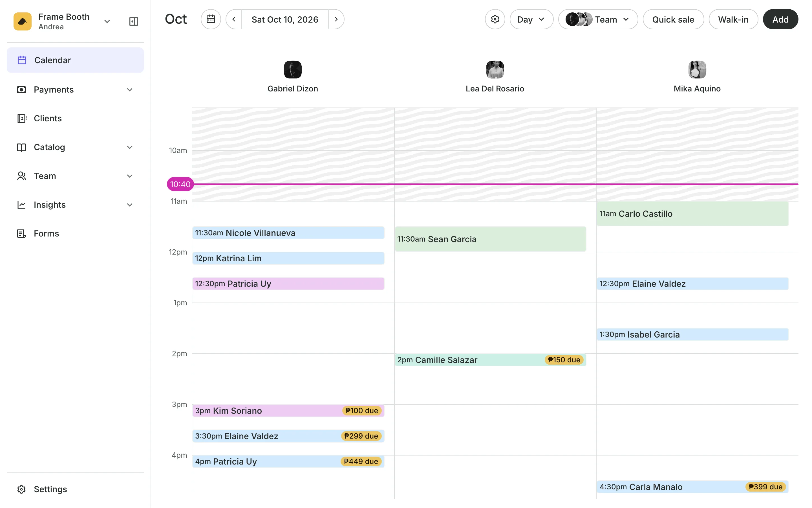Click the Clients sidebar icon
The image size is (812, 508).
(21, 118)
